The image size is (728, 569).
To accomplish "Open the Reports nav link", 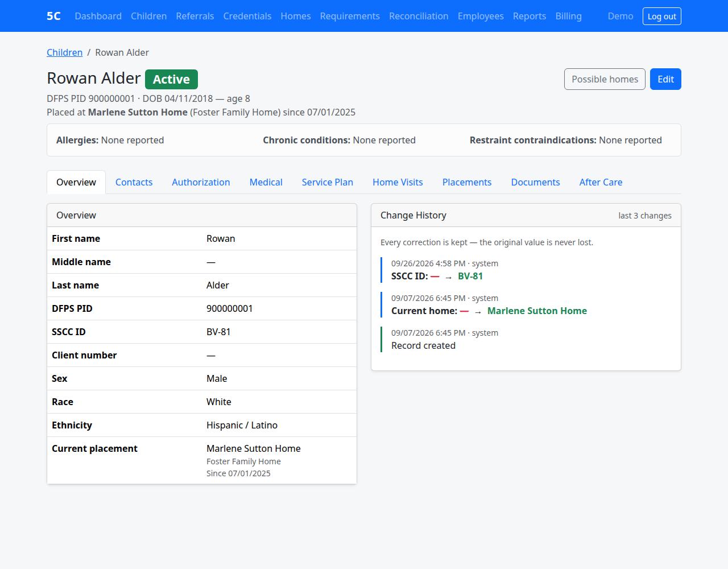I will click(x=530, y=16).
